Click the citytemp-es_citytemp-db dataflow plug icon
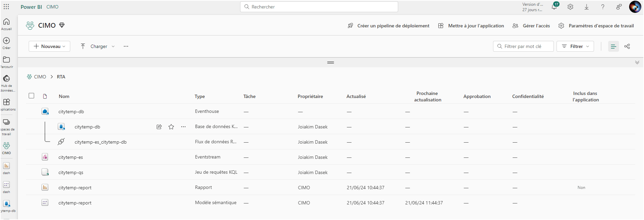Viewport: 644px width, 220px height. (61, 142)
